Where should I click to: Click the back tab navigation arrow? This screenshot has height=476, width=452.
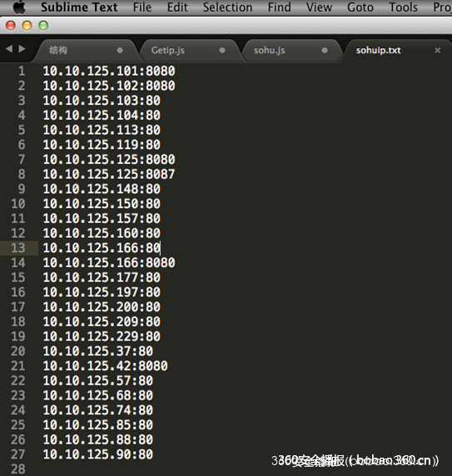pos(9,48)
